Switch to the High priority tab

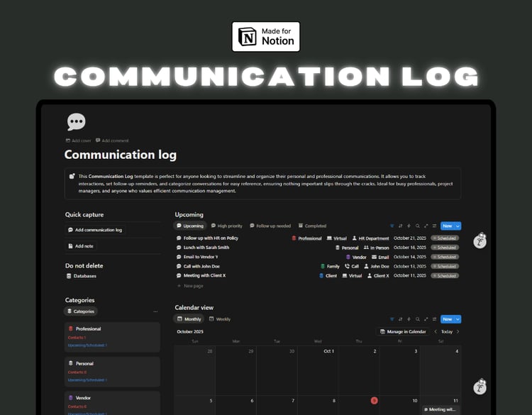click(227, 226)
